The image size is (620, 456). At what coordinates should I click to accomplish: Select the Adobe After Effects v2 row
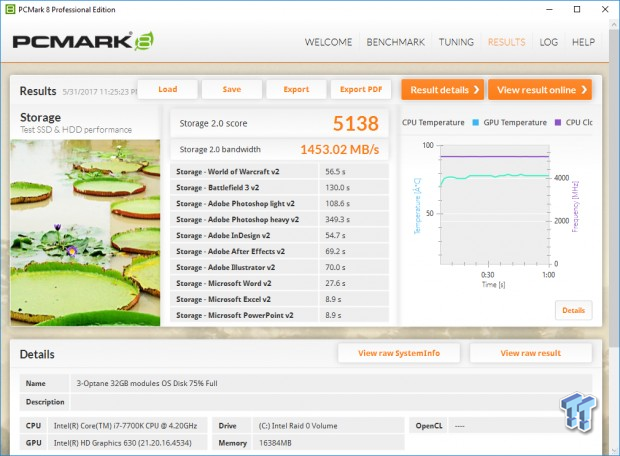tap(280, 252)
